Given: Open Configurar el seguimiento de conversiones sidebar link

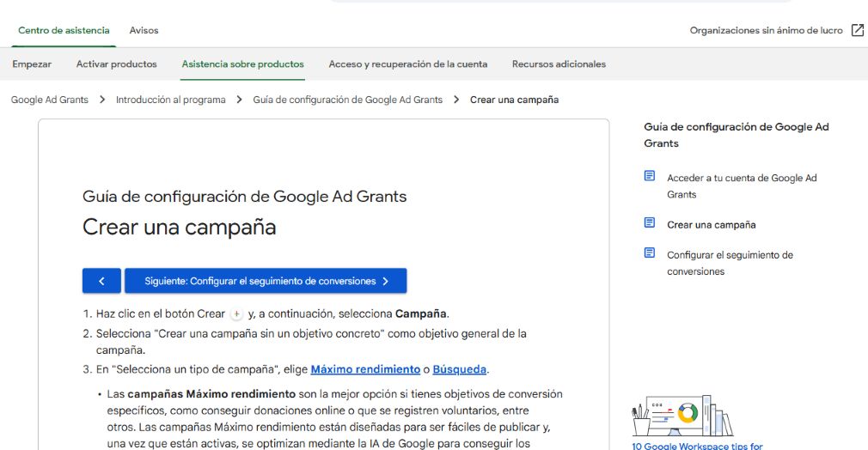Looking at the screenshot, I should pyautogui.click(x=730, y=263).
